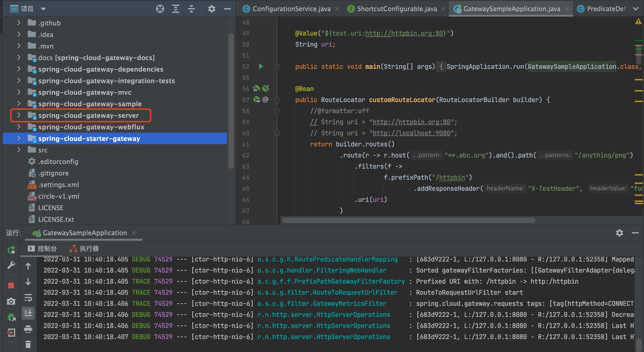Expand the .mvn folder
Image resolution: width=644 pixels, height=352 pixels.
pyautogui.click(x=19, y=46)
